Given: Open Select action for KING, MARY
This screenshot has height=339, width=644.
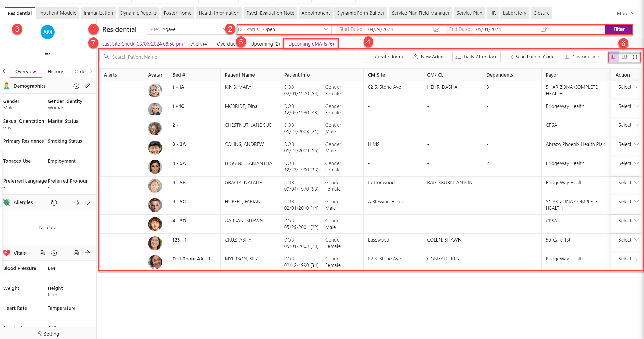Looking at the screenshot, I should point(628,87).
